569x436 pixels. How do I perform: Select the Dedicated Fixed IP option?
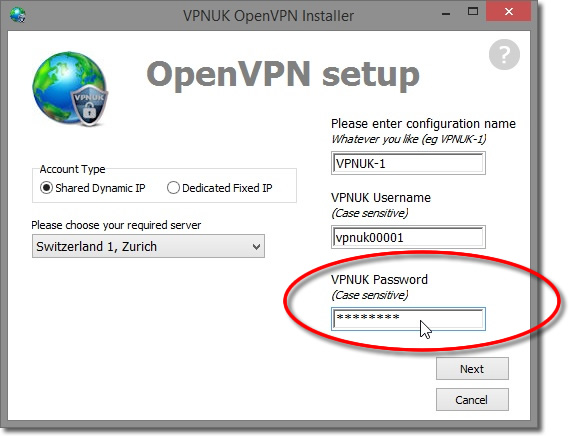coord(173,188)
